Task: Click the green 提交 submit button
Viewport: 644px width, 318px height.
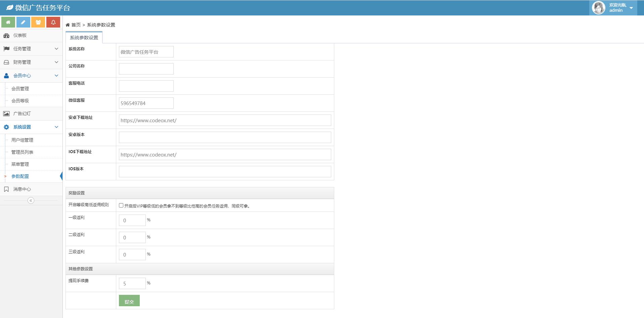Action: [129, 301]
